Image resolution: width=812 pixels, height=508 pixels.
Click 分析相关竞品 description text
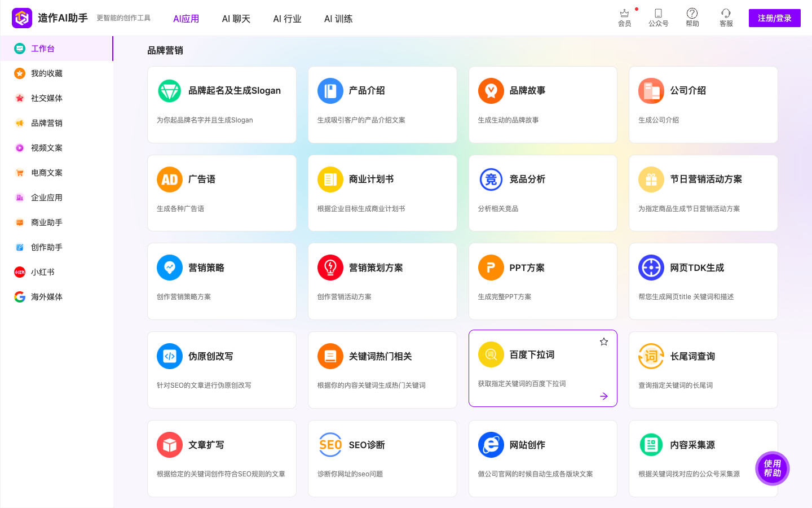click(498, 209)
